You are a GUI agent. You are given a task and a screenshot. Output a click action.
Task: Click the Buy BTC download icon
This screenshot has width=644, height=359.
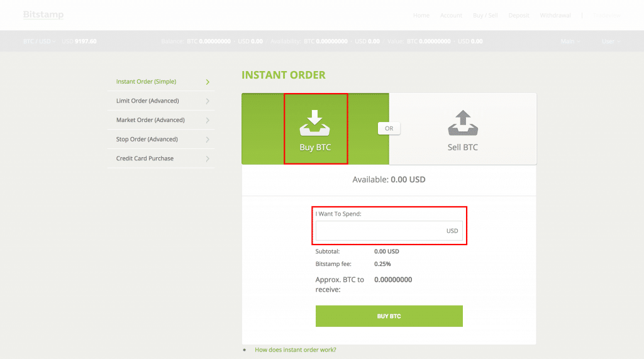pyautogui.click(x=314, y=123)
